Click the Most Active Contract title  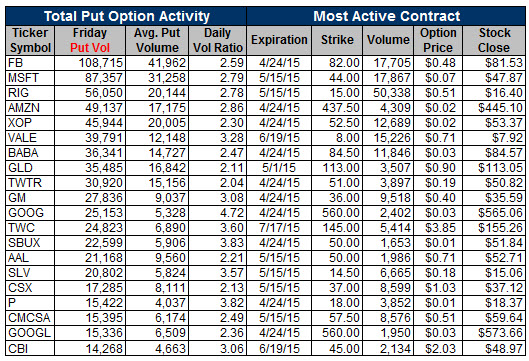387,16
